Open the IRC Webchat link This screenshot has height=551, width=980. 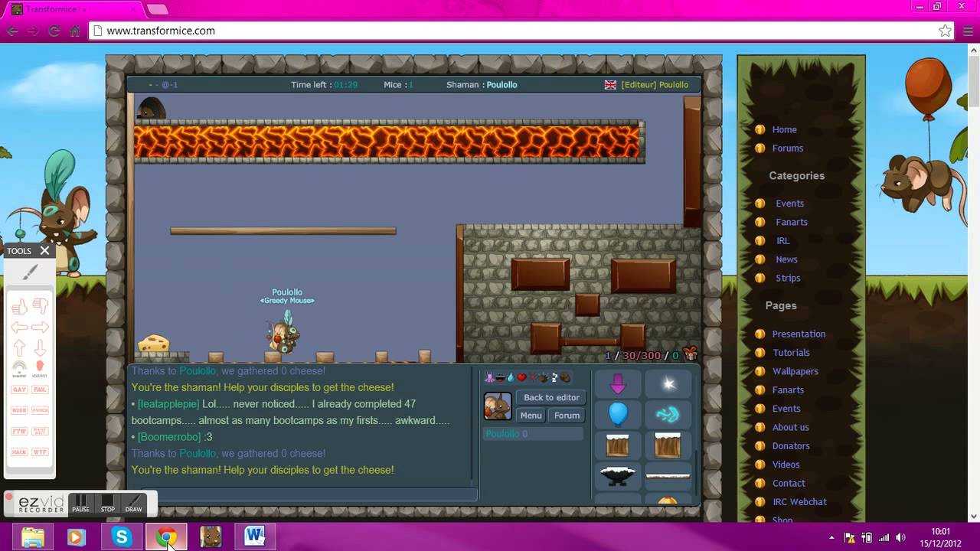pyautogui.click(x=799, y=502)
